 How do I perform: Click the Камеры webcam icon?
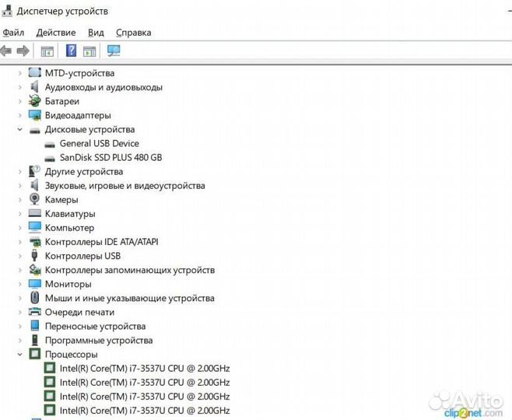(x=34, y=199)
